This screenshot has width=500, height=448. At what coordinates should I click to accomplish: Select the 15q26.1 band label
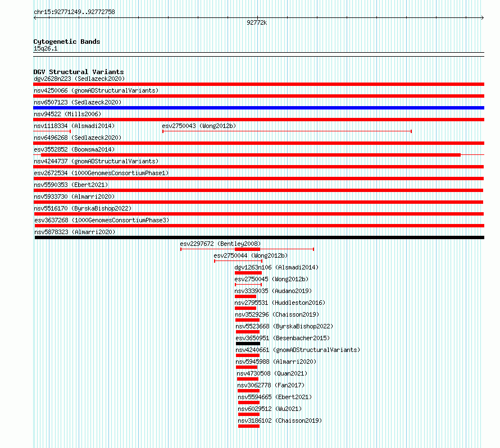click(46, 48)
